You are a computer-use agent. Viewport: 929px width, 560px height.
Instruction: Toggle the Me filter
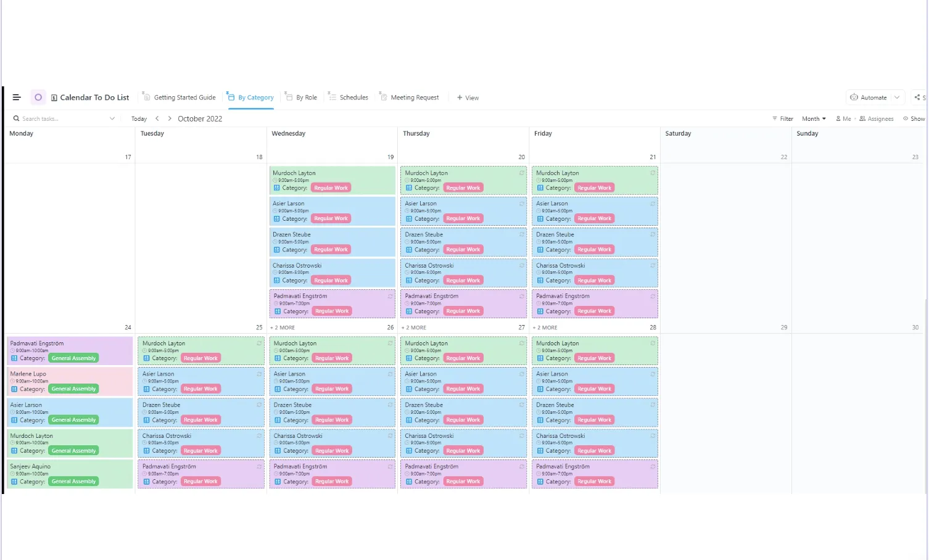[843, 118]
